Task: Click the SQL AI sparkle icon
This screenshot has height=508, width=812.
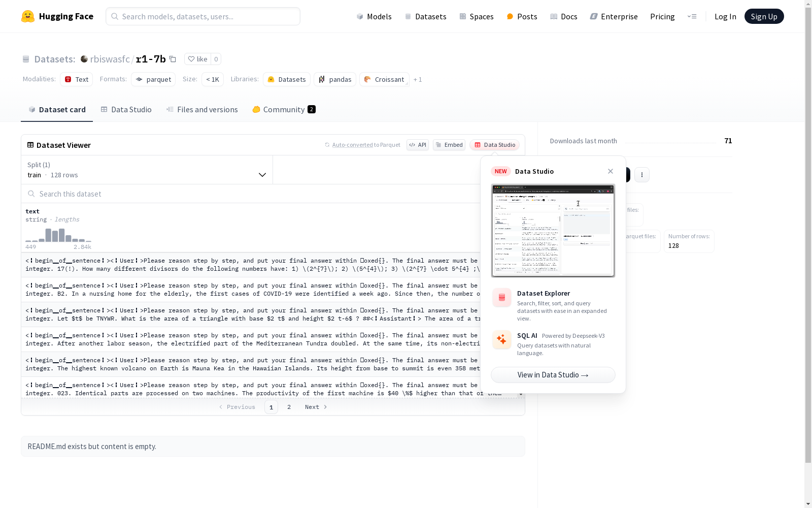Action: pos(502,340)
